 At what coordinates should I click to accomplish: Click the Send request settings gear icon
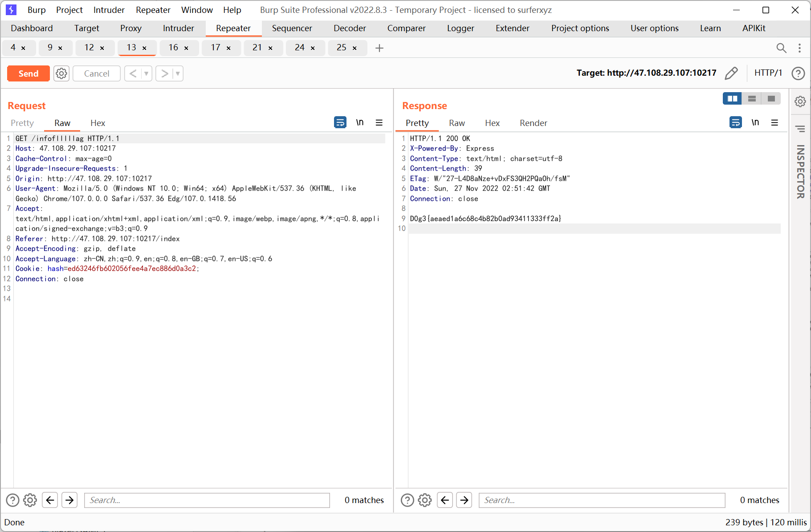click(61, 73)
